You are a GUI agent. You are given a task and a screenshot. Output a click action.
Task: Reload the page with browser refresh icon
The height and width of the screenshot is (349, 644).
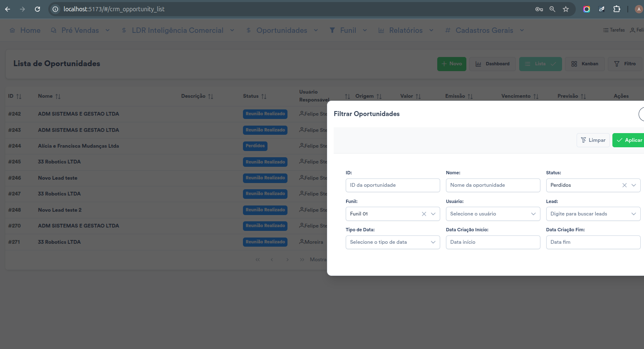click(x=37, y=9)
